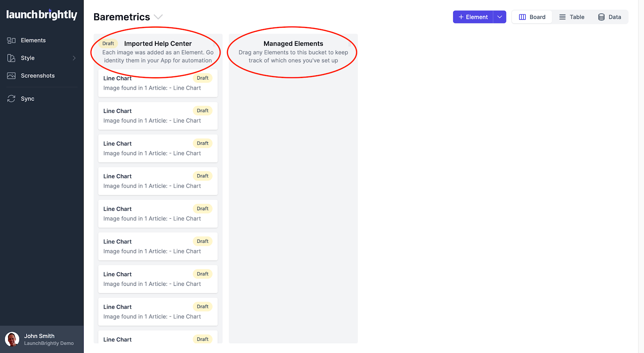Click the Draft badge on Imported Help Center
The image size is (644, 353).
(108, 44)
